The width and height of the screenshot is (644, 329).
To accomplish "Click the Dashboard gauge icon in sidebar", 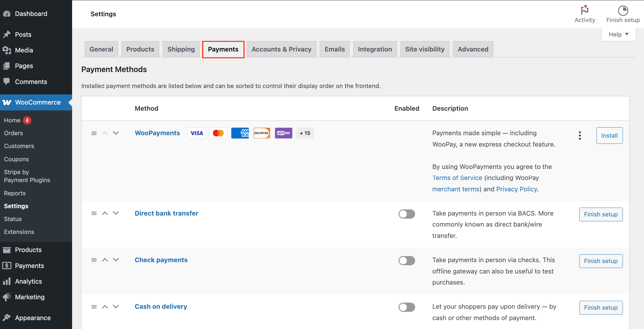I will tap(7, 14).
